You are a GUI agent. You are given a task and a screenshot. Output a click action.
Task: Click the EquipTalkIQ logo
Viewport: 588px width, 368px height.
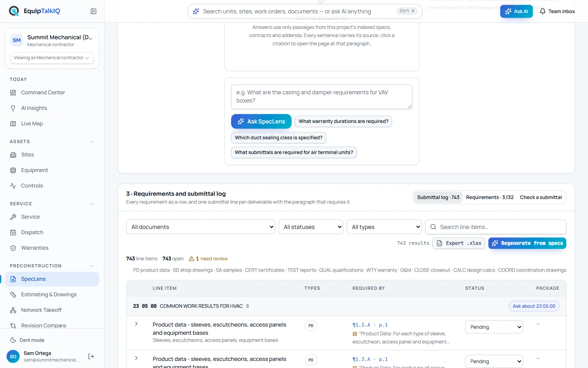(35, 11)
